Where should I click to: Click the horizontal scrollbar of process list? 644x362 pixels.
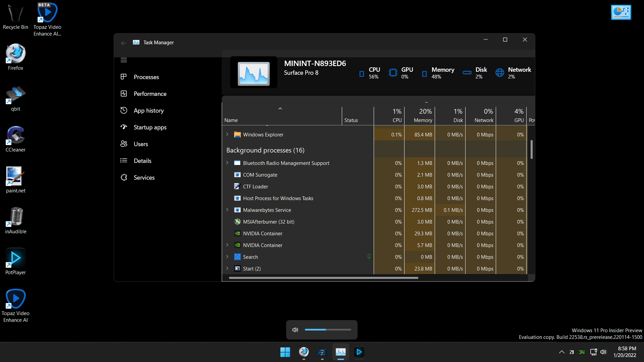323,278
